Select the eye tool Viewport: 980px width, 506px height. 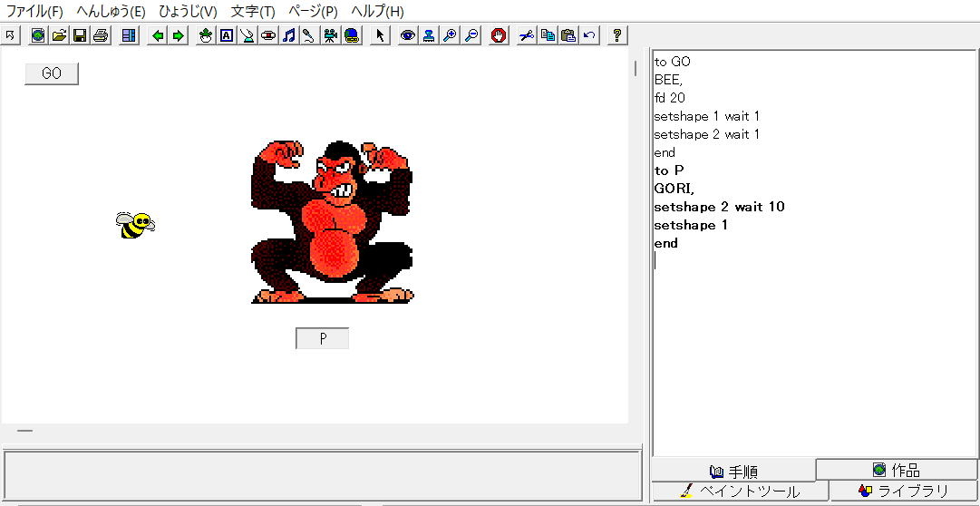coord(407,35)
